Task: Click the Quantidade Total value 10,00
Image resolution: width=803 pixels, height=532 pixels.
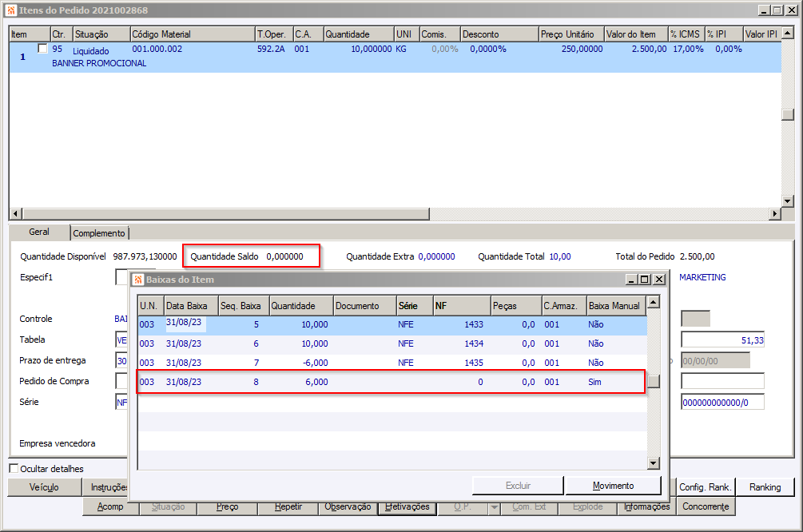Action: click(560, 256)
